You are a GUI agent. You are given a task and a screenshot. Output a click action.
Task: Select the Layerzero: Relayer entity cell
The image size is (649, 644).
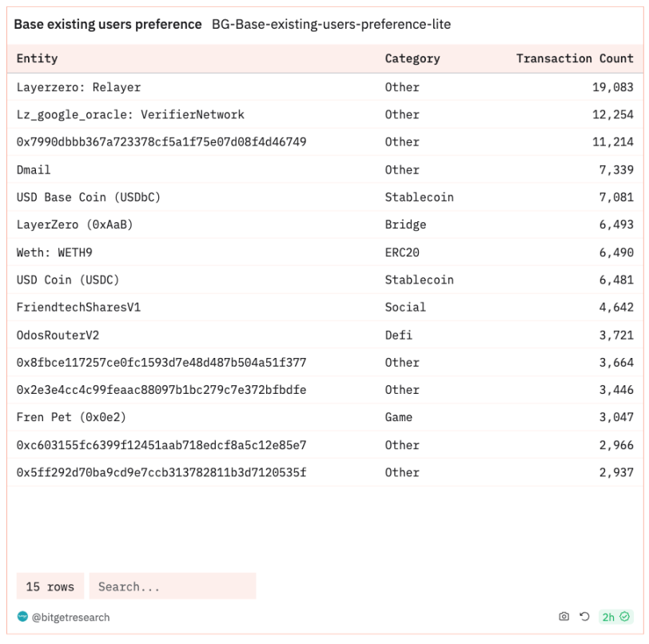pos(78,87)
